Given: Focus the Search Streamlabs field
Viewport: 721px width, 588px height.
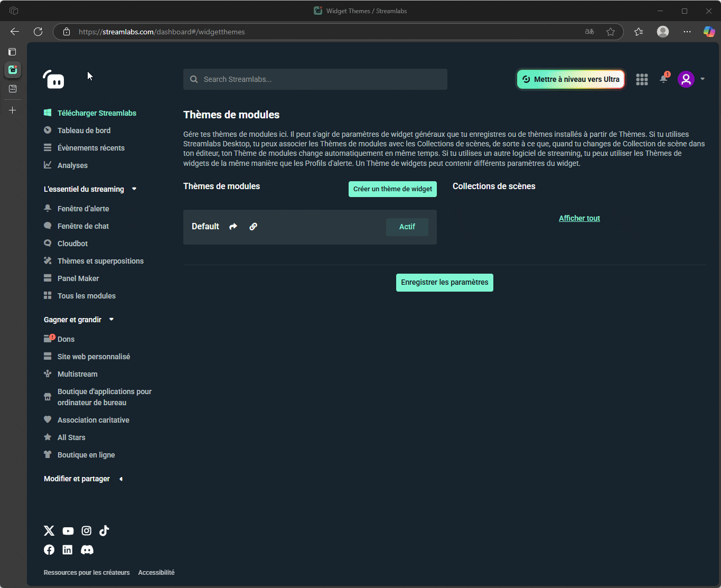Looking at the screenshot, I should point(315,79).
